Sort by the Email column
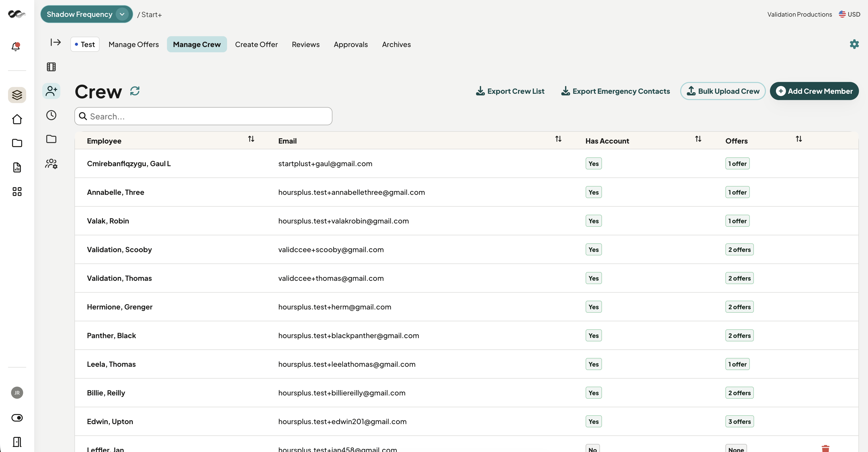868x452 pixels. [558, 139]
